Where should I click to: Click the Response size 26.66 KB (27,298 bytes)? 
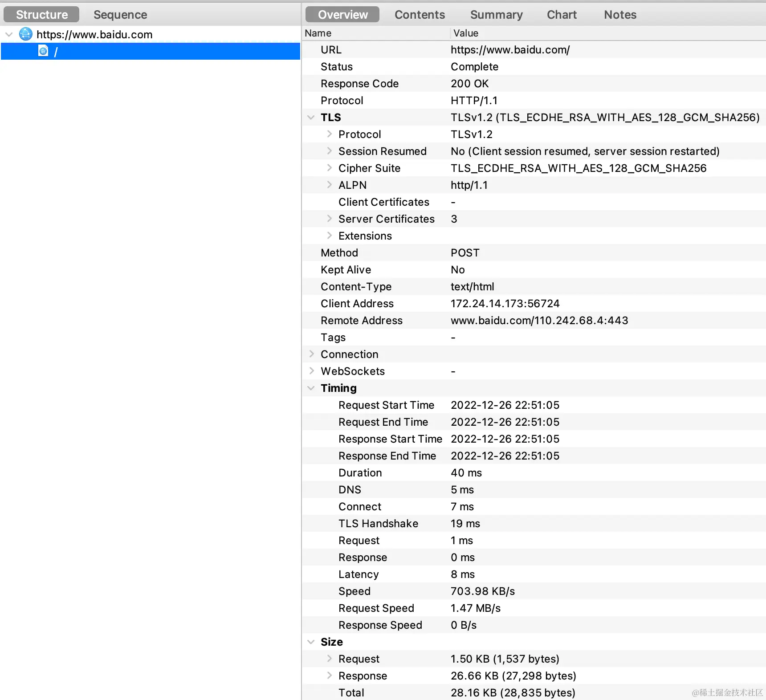tap(513, 676)
